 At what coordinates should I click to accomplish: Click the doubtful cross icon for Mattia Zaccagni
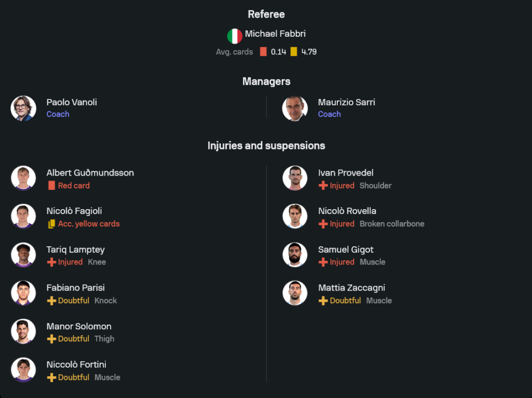pyautogui.click(x=323, y=301)
